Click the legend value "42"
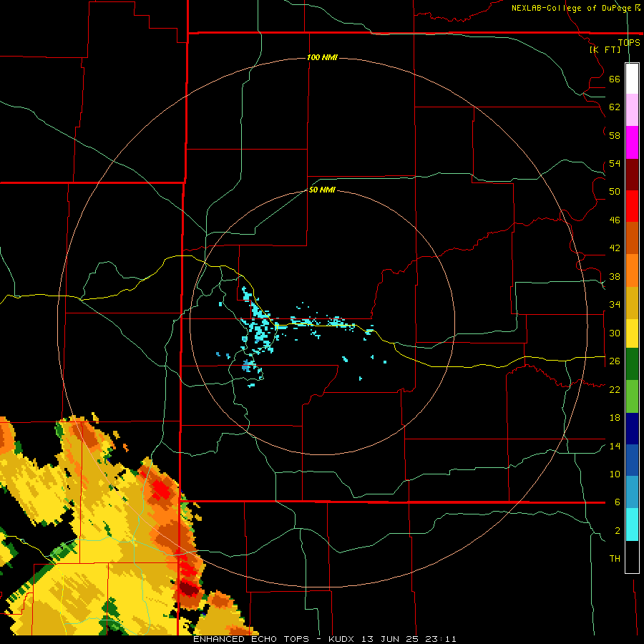 pos(615,248)
